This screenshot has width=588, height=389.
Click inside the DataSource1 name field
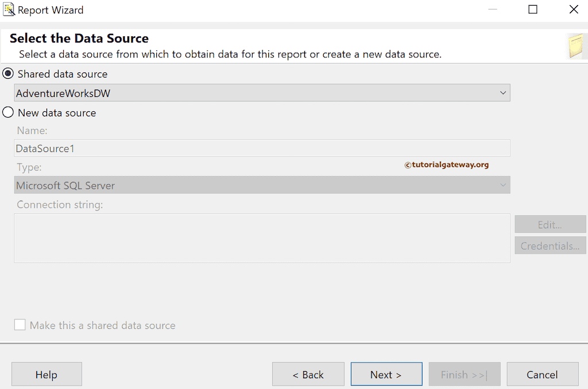[x=262, y=147]
